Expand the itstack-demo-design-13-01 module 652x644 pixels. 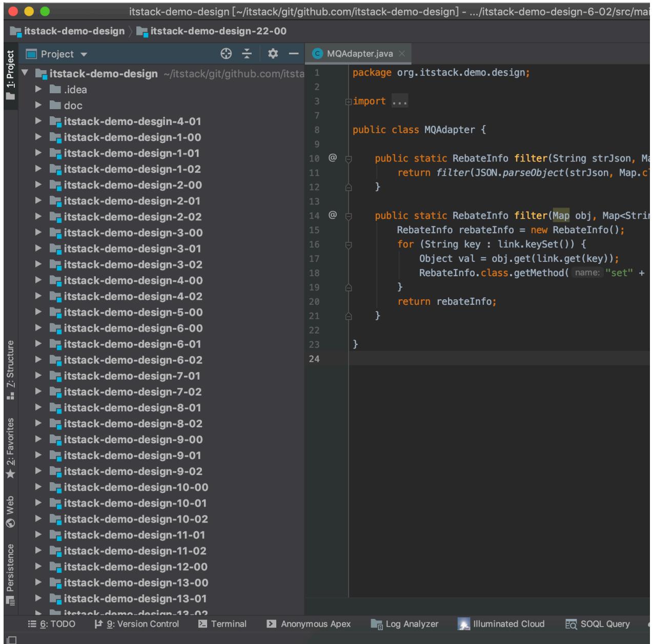pyautogui.click(x=38, y=598)
